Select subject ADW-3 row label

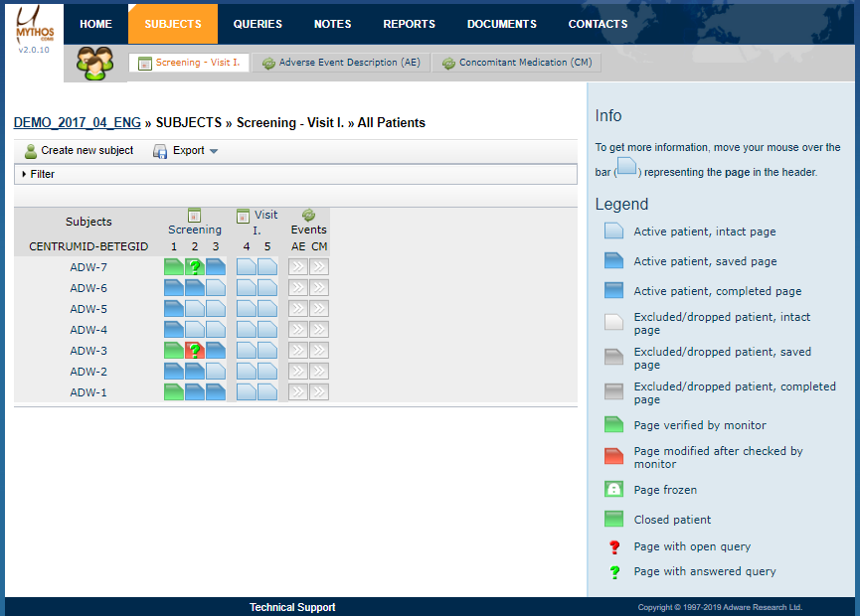coord(88,351)
